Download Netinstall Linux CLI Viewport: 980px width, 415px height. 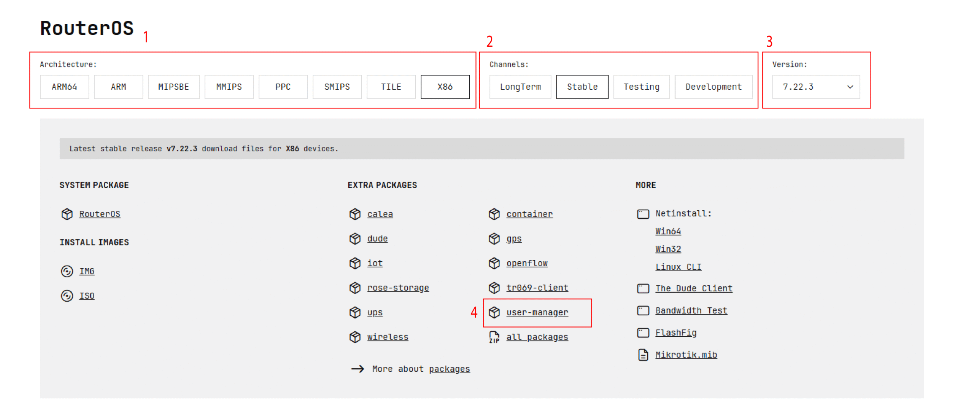(678, 267)
